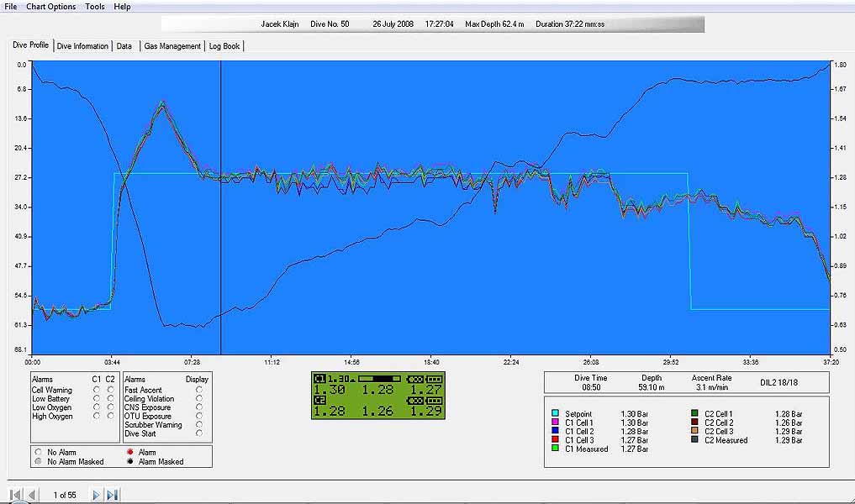855x504 pixels.
Task: Click the Dive No. 50 header text
Action: click(330, 24)
